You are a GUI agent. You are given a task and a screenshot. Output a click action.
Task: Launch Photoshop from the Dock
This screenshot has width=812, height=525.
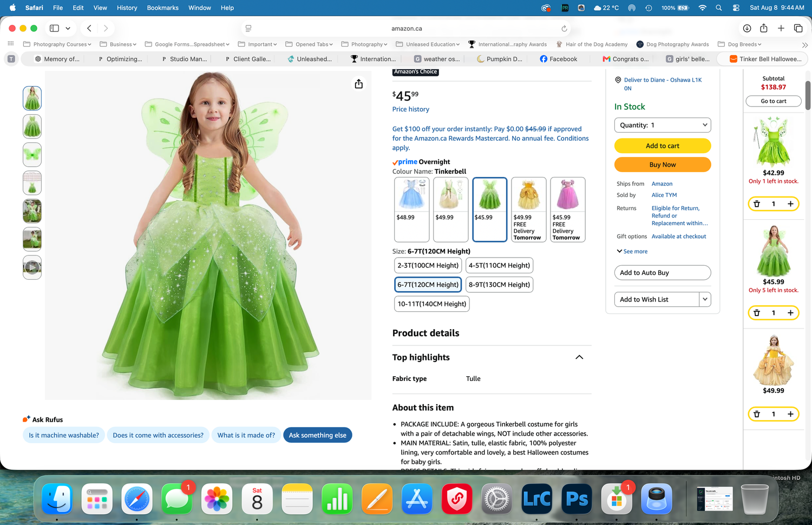[x=577, y=498]
